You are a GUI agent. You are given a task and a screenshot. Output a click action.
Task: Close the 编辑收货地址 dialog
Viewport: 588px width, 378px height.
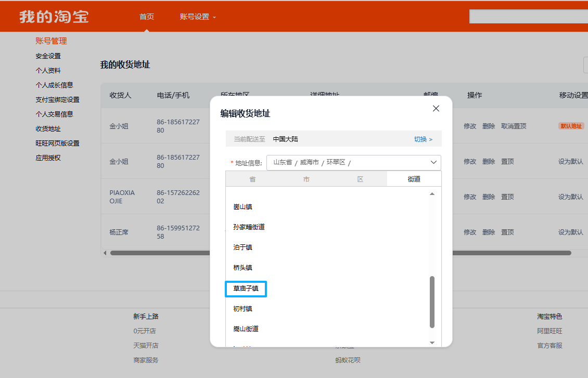pos(436,109)
